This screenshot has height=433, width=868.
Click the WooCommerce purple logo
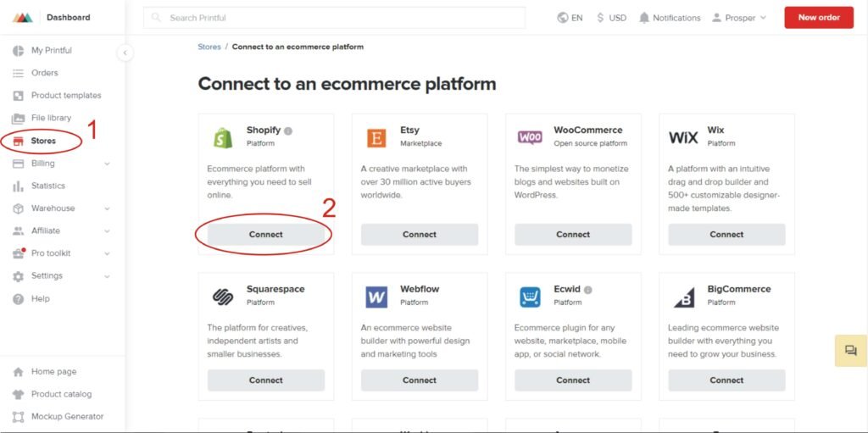530,137
